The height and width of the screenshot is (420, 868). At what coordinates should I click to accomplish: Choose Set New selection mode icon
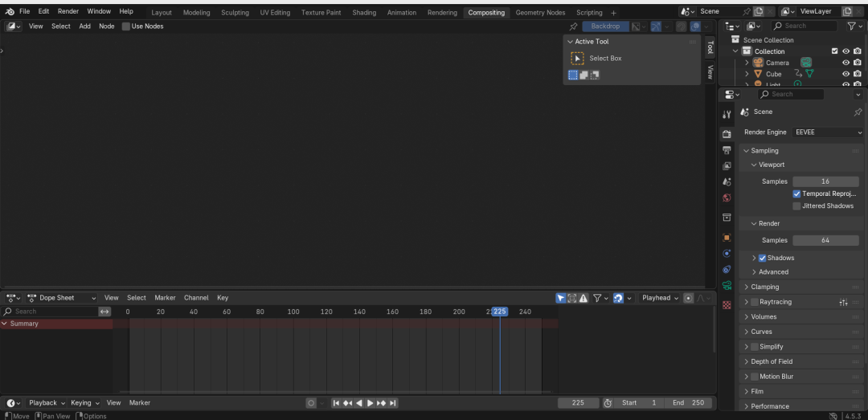(573, 75)
